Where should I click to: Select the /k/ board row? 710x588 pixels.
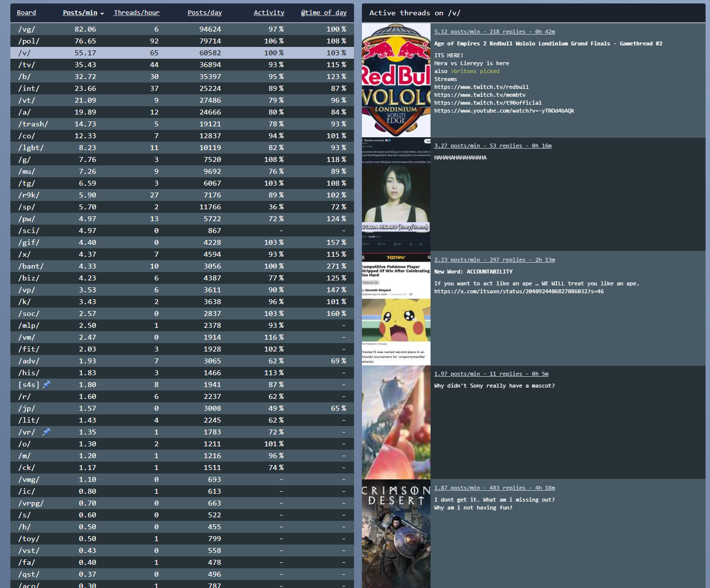click(182, 302)
